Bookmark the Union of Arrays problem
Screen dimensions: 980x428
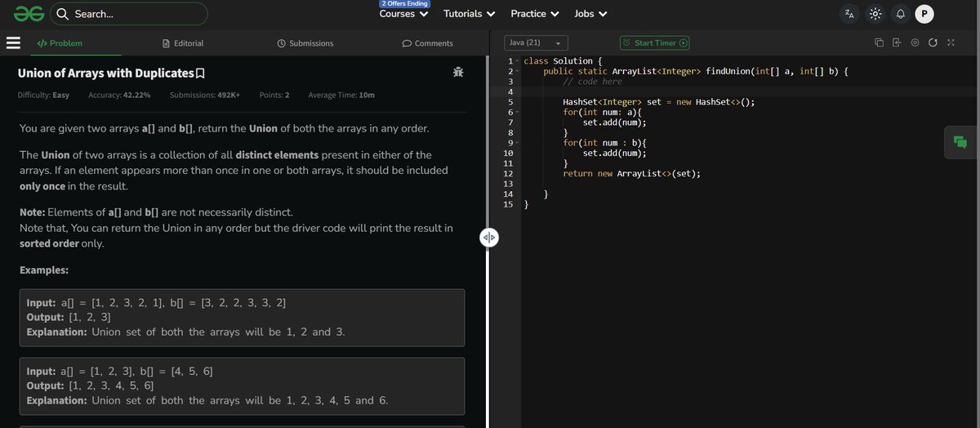pos(199,74)
